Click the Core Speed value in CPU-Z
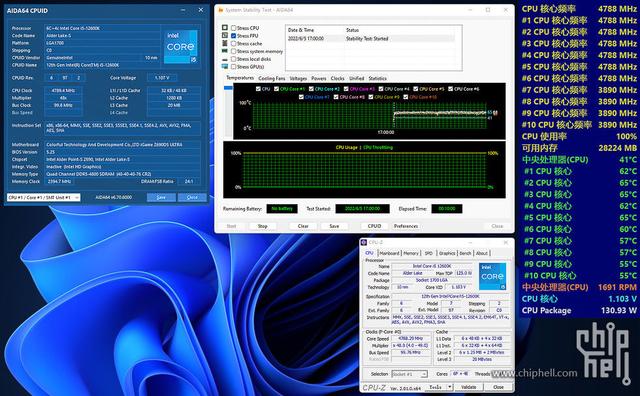 (x=411, y=338)
